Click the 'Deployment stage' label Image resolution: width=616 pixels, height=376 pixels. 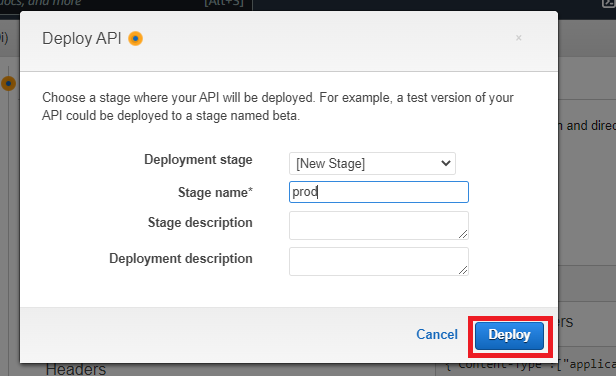(x=198, y=160)
